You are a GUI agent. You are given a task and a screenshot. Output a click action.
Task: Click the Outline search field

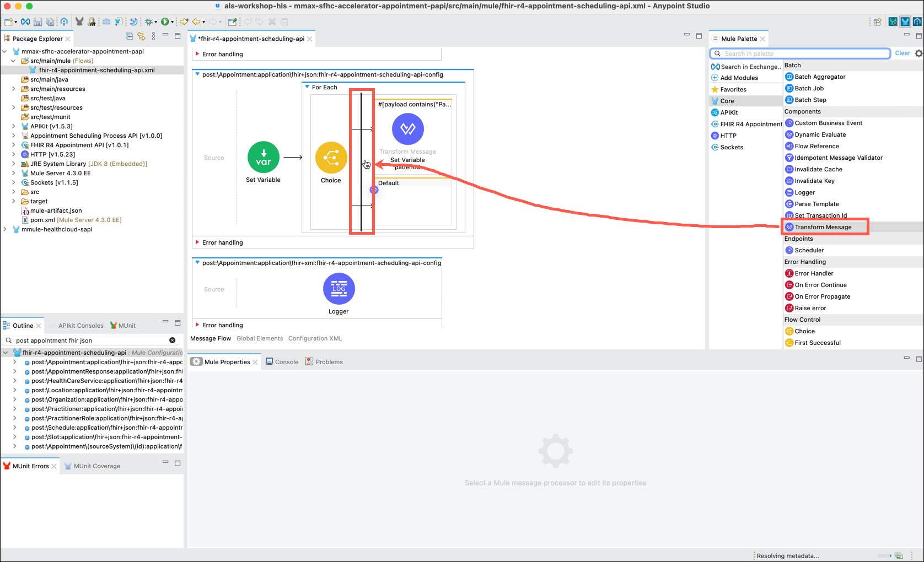[91, 341]
